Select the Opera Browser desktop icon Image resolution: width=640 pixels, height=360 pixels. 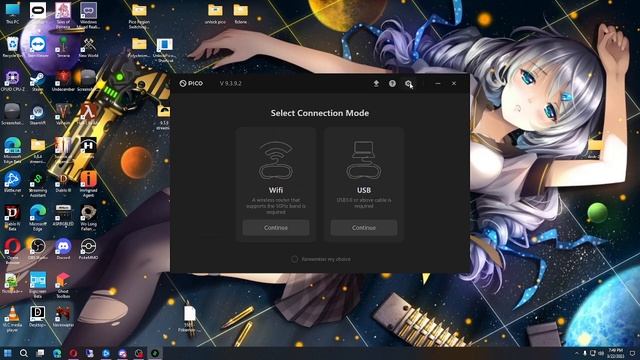tap(12, 251)
